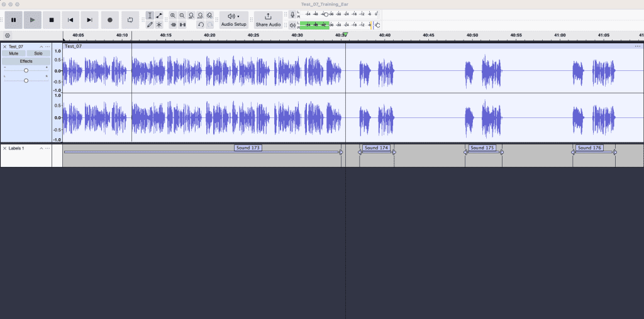The width and height of the screenshot is (644, 319).
Task: Click the Redo arrow
Action: click(209, 24)
